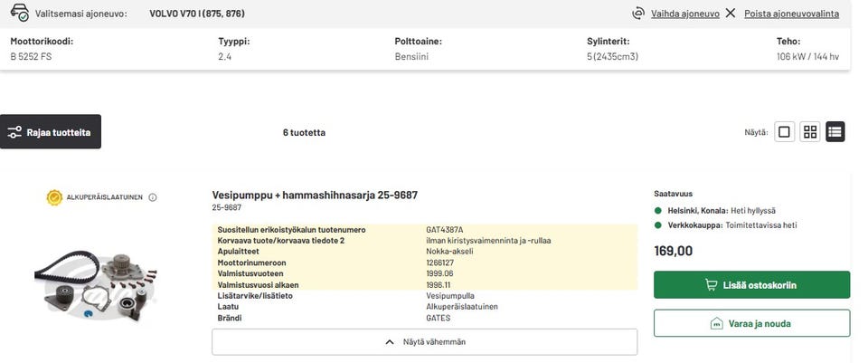Open the Vaihda ajoneuvo link
Viewport: 868px width, 363px height.
point(684,14)
